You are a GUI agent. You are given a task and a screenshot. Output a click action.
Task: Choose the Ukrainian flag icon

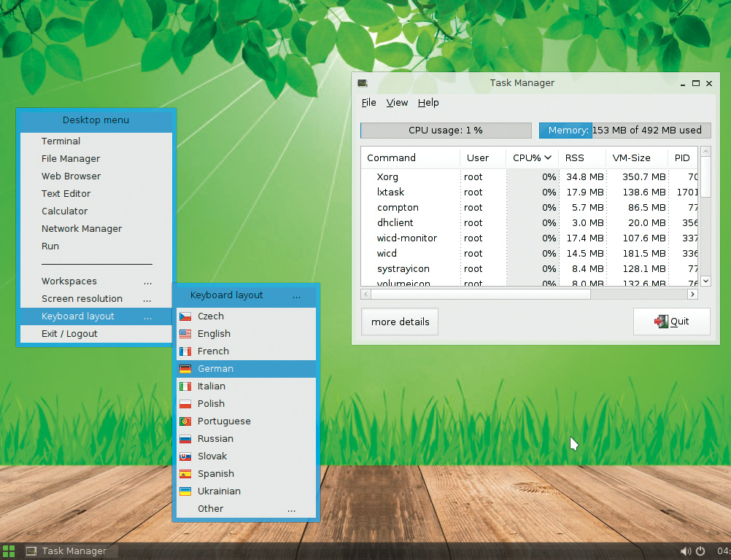coord(185,491)
